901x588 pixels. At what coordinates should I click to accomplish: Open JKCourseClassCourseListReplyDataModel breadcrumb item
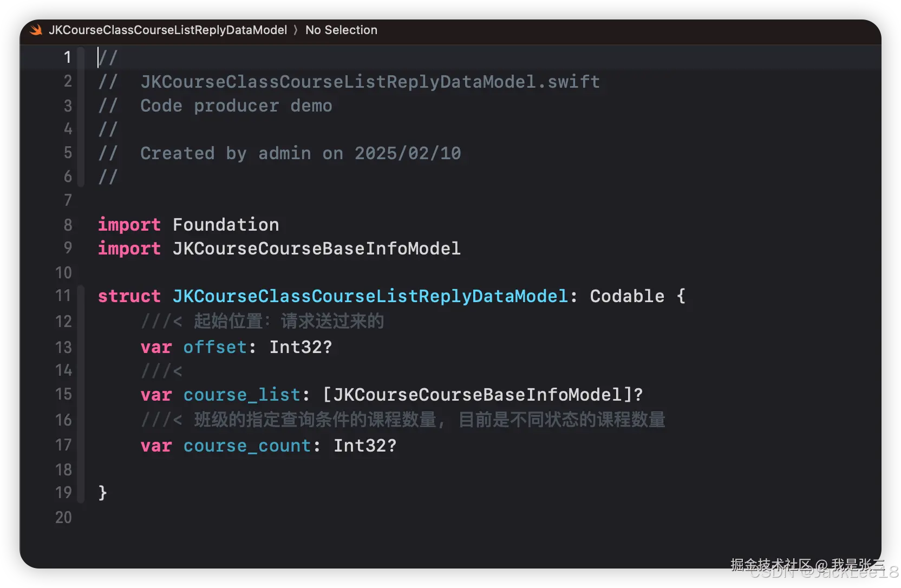(168, 30)
